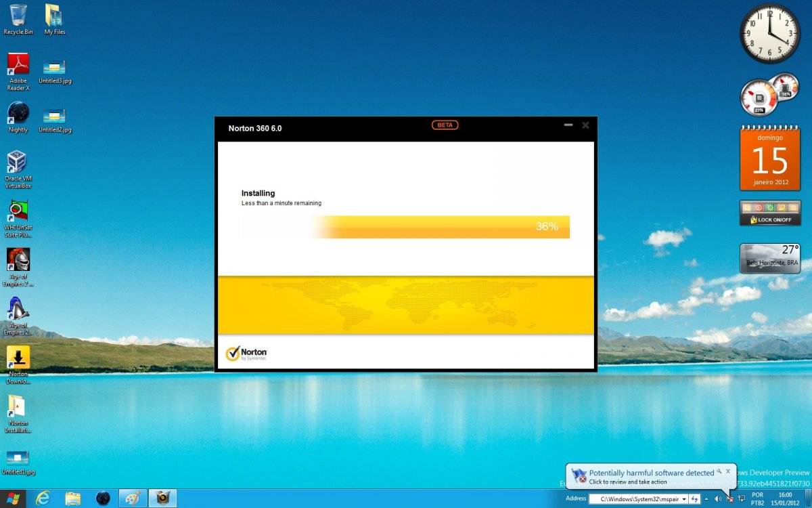Open the calendar gadget showing 15
812x508 pixels.
pyautogui.click(x=770, y=159)
